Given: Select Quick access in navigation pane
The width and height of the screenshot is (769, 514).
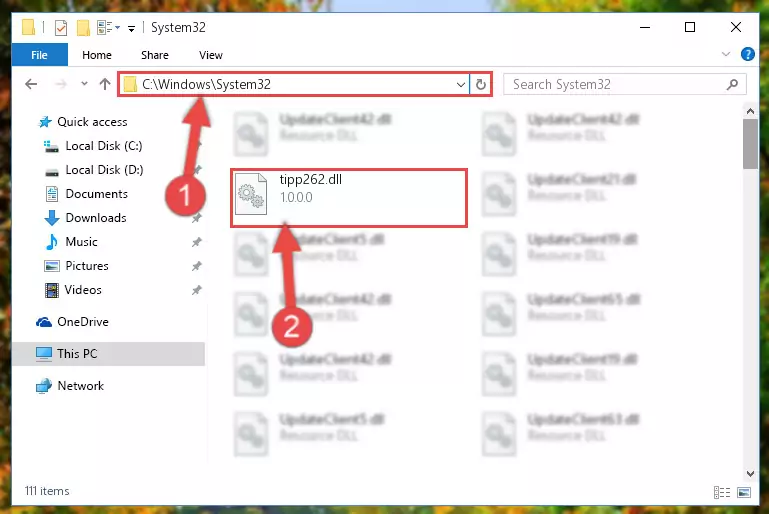Looking at the screenshot, I should [x=92, y=122].
